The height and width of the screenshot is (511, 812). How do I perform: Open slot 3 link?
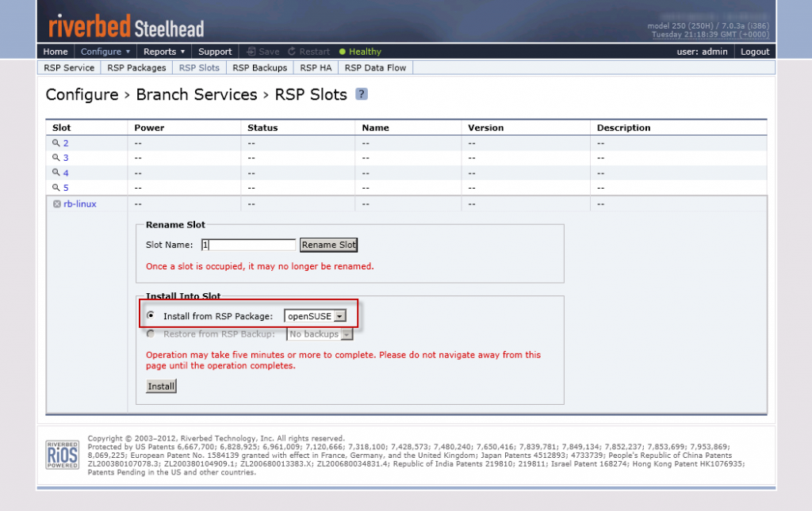point(66,157)
